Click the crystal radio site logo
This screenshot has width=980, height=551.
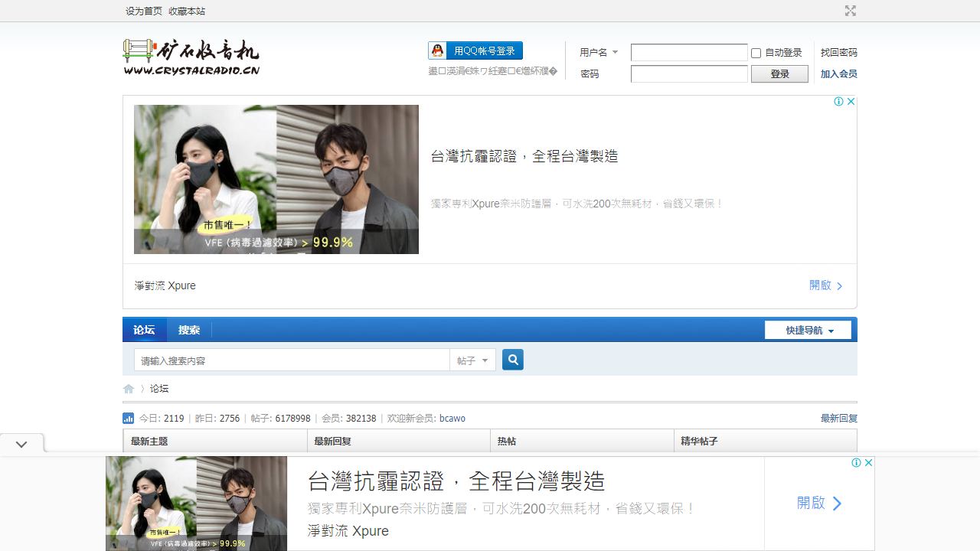191,57
